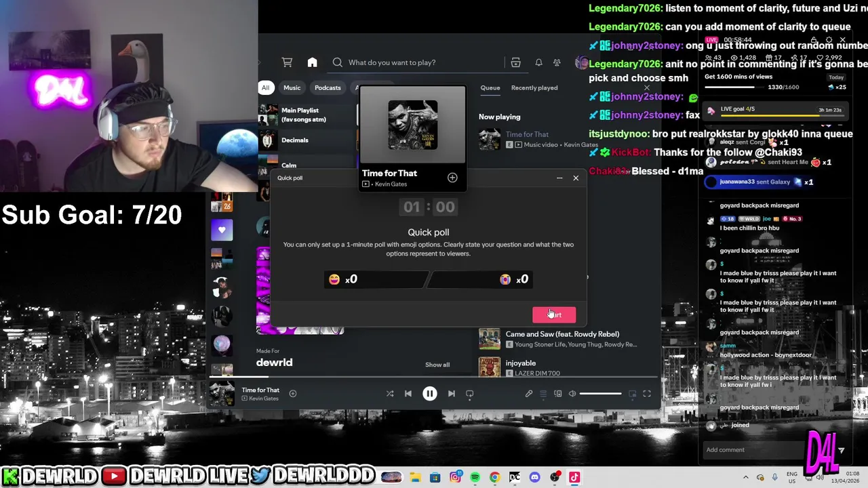Switch to the Queue tab

click(490, 87)
